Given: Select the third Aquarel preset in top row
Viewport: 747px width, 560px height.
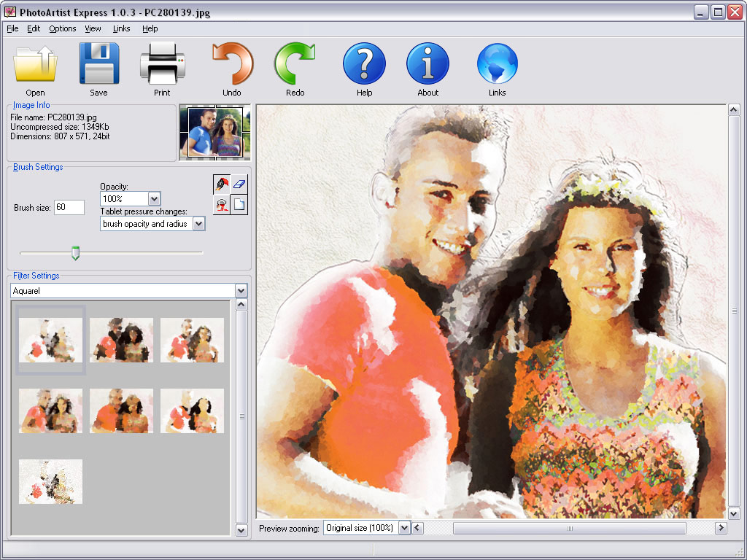Looking at the screenshot, I should (x=192, y=340).
